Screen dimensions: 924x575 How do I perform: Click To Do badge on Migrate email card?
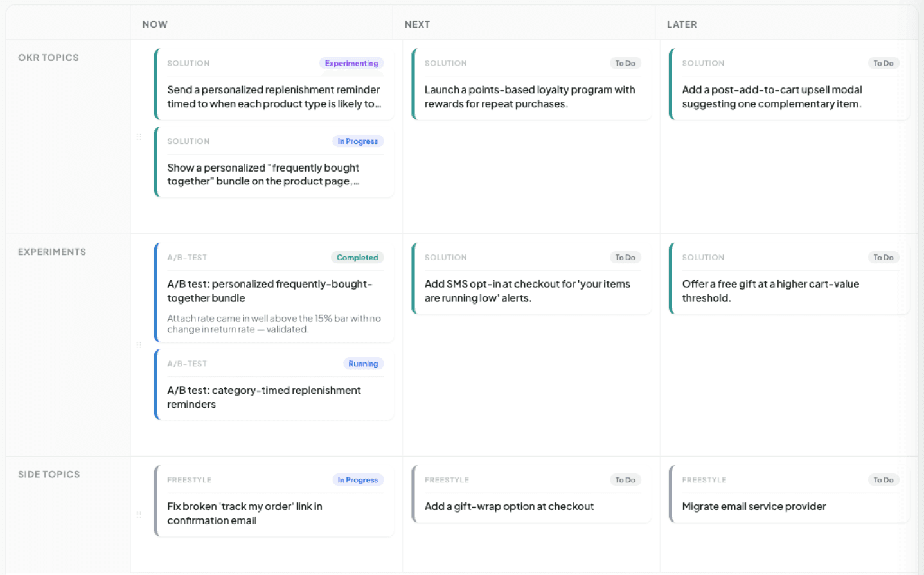pos(884,480)
